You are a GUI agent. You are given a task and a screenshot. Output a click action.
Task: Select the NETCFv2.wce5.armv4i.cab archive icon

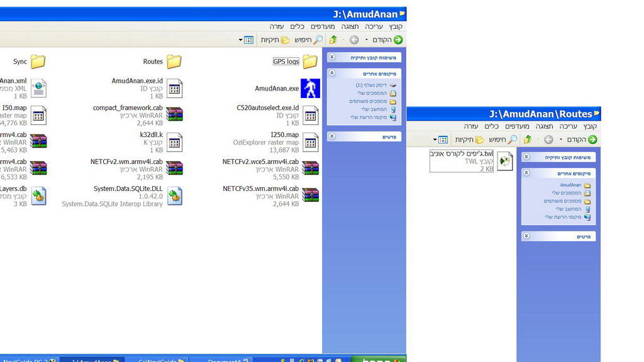[x=311, y=168]
